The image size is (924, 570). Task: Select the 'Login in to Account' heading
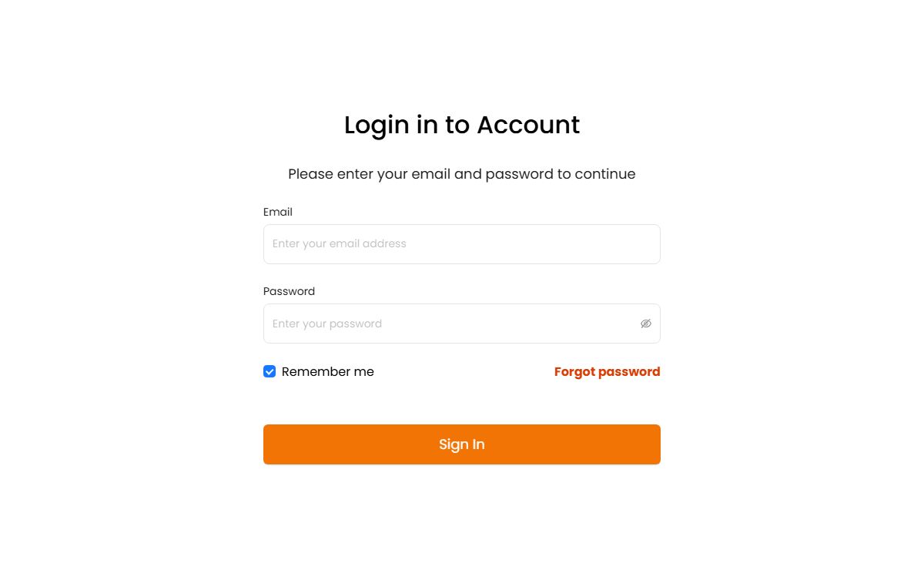click(462, 125)
